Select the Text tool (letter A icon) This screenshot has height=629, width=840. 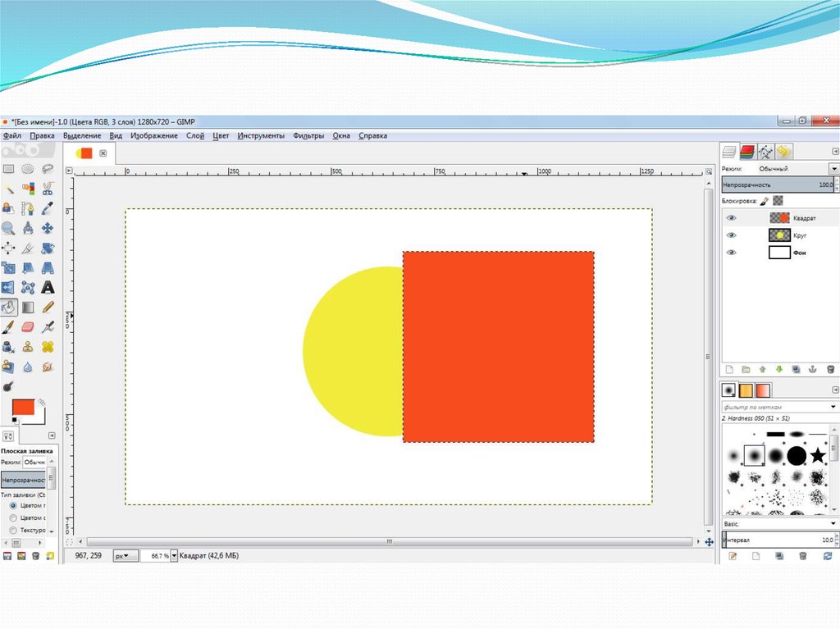pyautogui.click(x=48, y=288)
